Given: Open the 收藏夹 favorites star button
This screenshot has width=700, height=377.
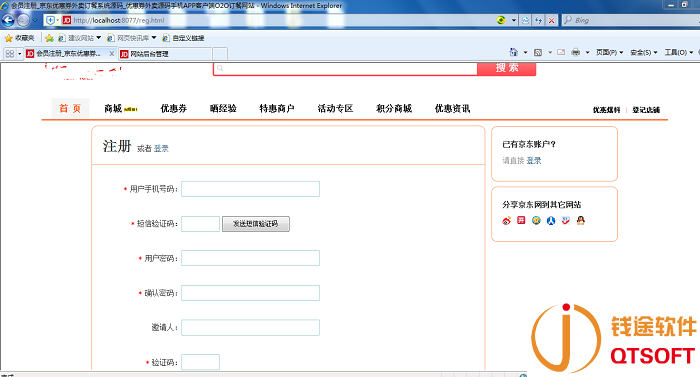Looking at the screenshot, I should click(x=19, y=38).
